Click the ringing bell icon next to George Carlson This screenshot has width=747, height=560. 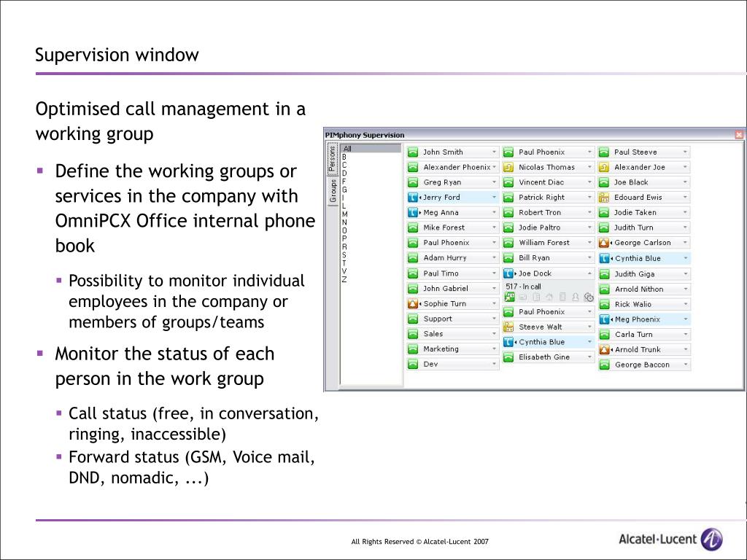pos(603,243)
